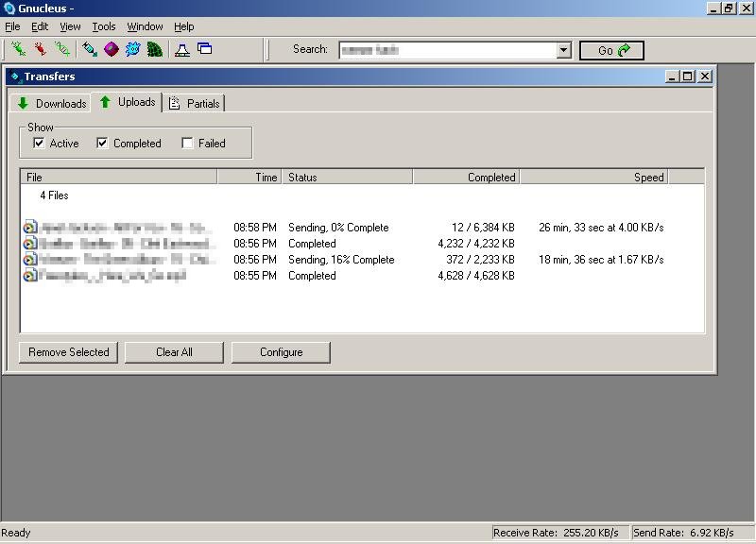This screenshot has height=544, width=756.
Task: Click the Remove Selected button
Action: (x=68, y=352)
